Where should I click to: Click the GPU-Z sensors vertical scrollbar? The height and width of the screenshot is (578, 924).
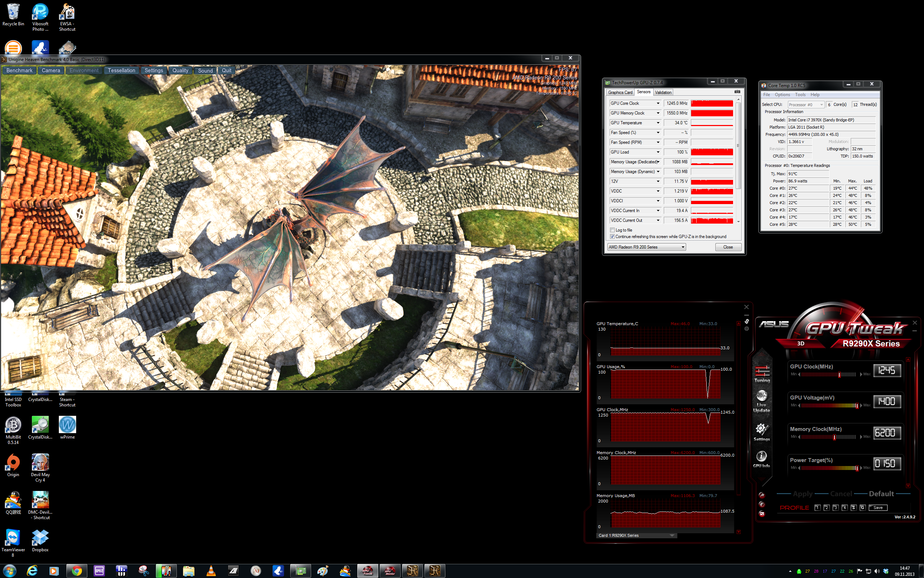pyautogui.click(x=738, y=145)
